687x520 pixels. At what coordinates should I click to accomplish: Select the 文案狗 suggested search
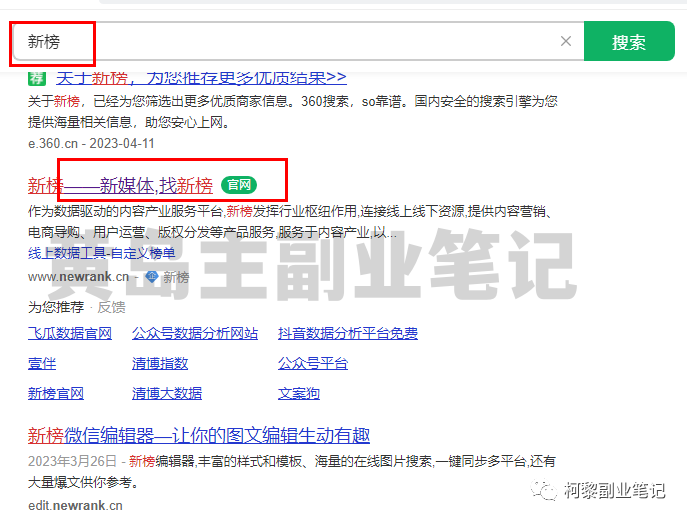point(299,393)
